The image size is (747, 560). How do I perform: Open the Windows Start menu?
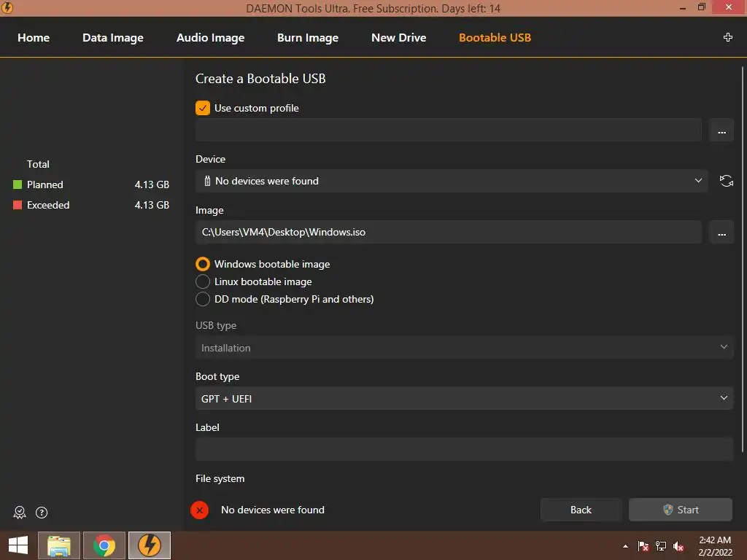tap(18, 545)
